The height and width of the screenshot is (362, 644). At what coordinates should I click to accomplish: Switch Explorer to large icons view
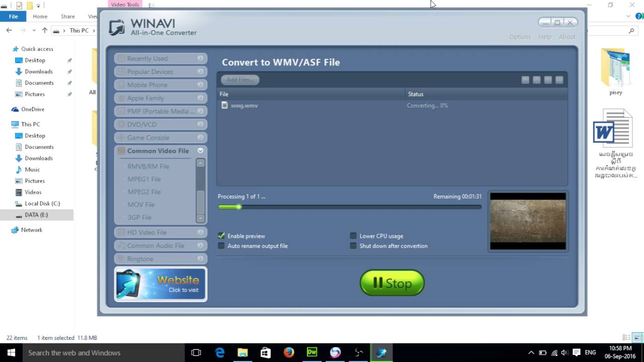click(x=637, y=337)
